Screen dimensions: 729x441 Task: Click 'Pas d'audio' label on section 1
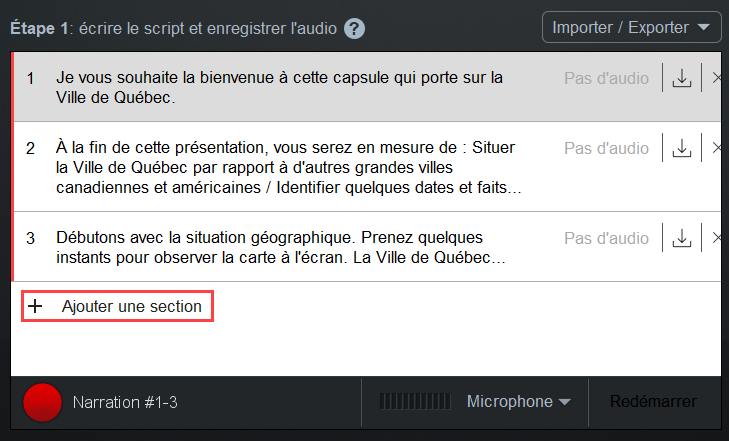pyautogui.click(x=606, y=79)
